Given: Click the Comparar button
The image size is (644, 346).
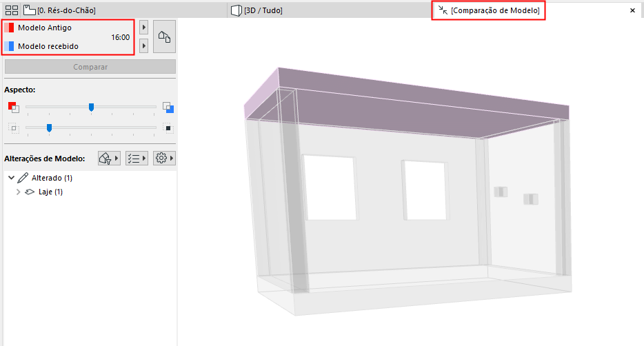Looking at the screenshot, I should (90, 66).
